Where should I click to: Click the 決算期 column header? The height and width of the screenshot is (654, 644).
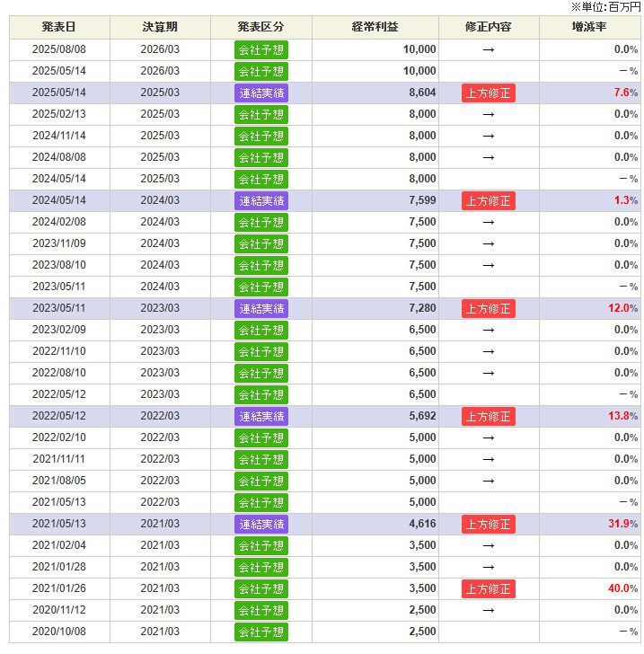pyautogui.click(x=160, y=27)
